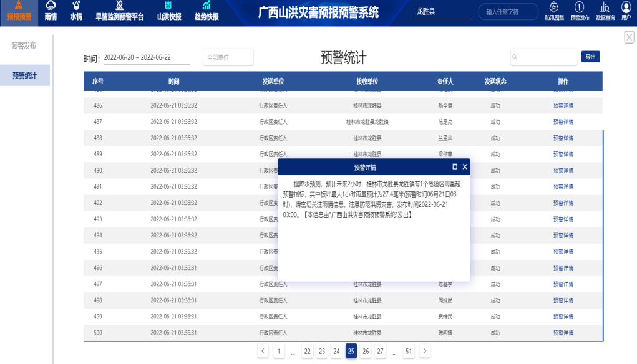Open the 水情 water conditions module
The width and height of the screenshot is (637, 364).
point(77,11)
